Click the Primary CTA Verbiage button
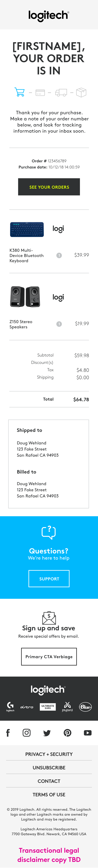98x868 pixels. [x=49, y=656]
